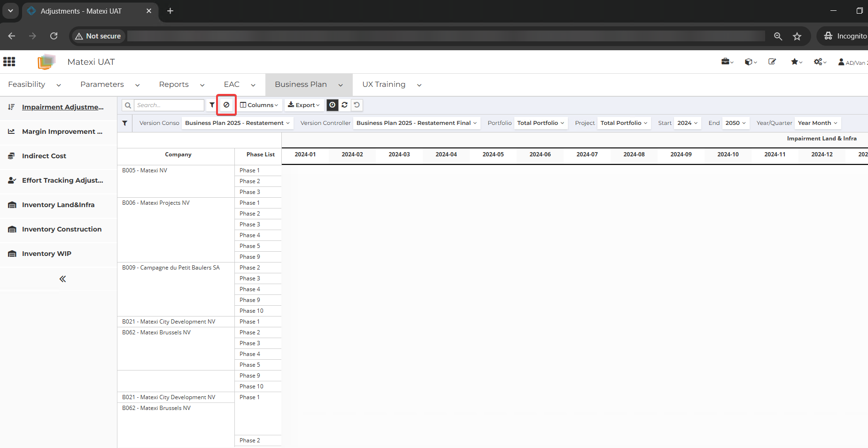Focus the grid Search field
This screenshot has height=448, width=868.
169,105
